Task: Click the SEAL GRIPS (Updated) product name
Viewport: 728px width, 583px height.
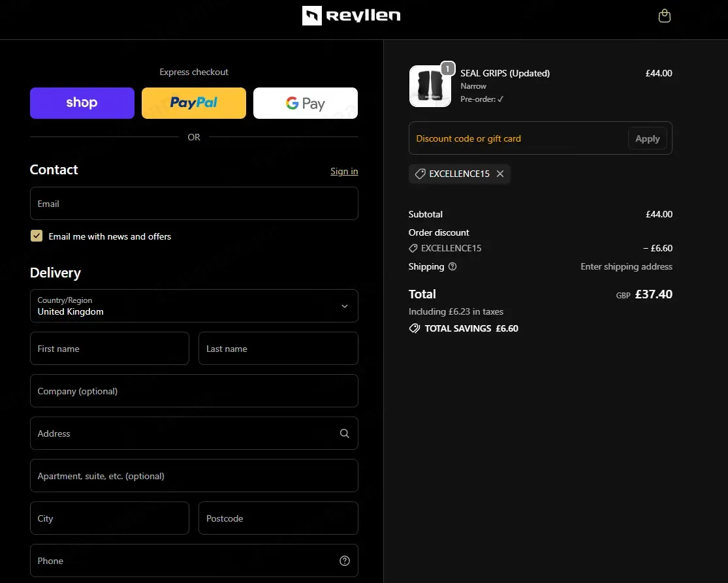Action: point(505,73)
